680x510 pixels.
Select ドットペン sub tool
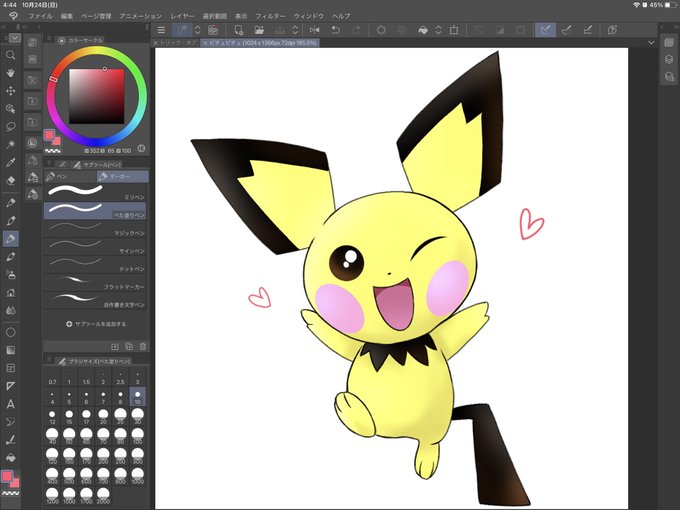[x=95, y=264]
